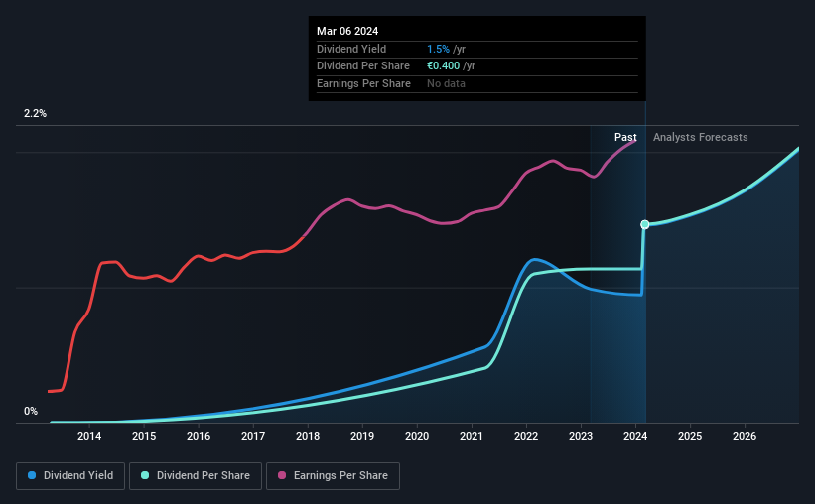Select the 2026 x-axis year label
The width and height of the screenshot is (815, 504).
(745, 436)
